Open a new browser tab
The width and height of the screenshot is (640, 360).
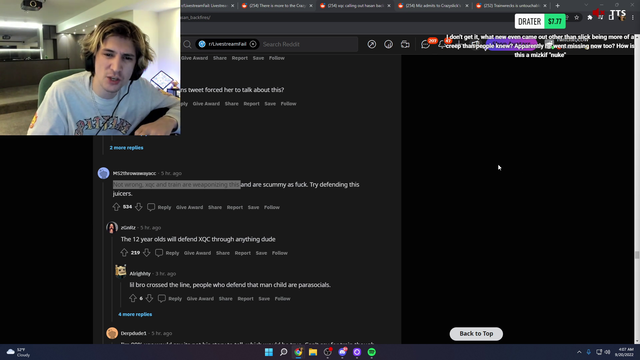coord(558,6)
